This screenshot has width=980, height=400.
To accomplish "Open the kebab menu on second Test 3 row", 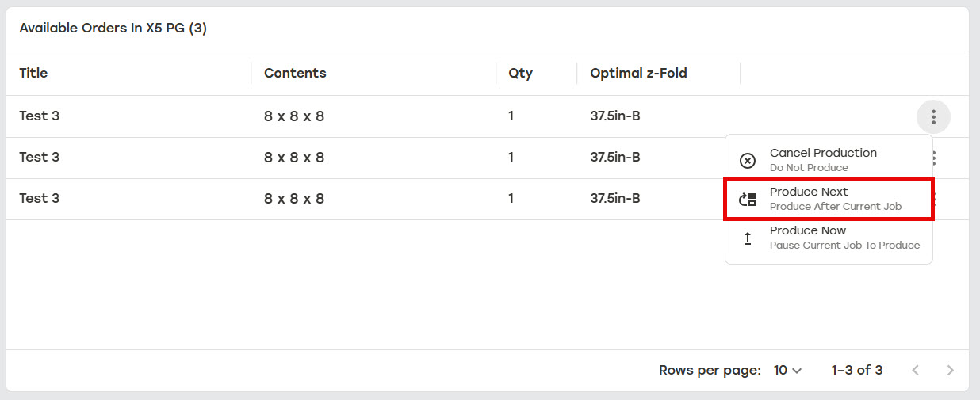I will coord(936,158).
